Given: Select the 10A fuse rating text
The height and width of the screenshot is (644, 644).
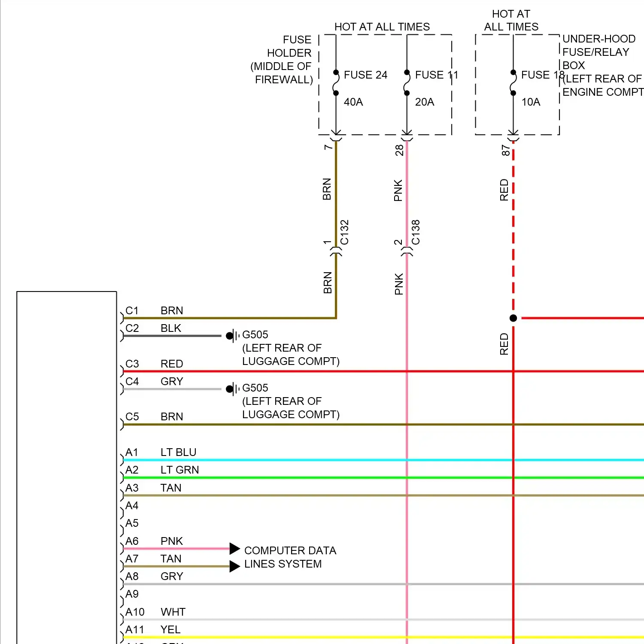Looking at the screenshot, I should pos(531,102).
